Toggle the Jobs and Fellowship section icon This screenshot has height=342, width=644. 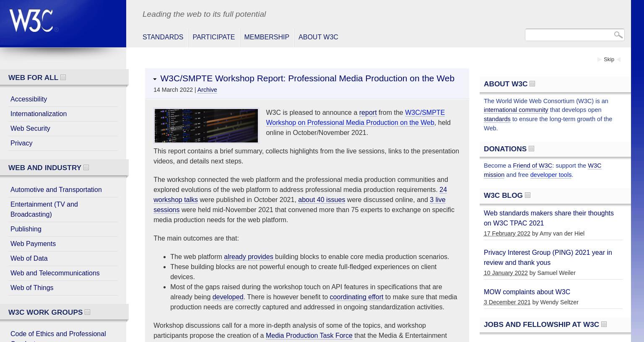[604, 324]
